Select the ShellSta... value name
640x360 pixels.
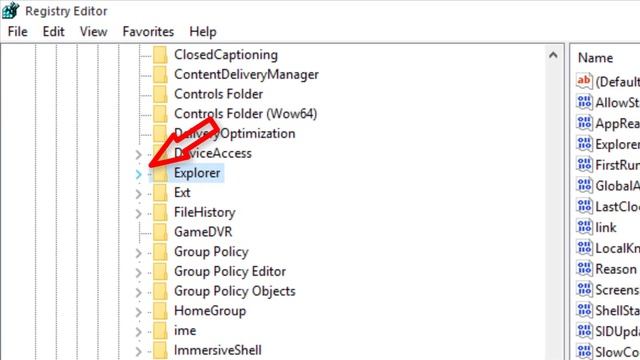point(617,311)
